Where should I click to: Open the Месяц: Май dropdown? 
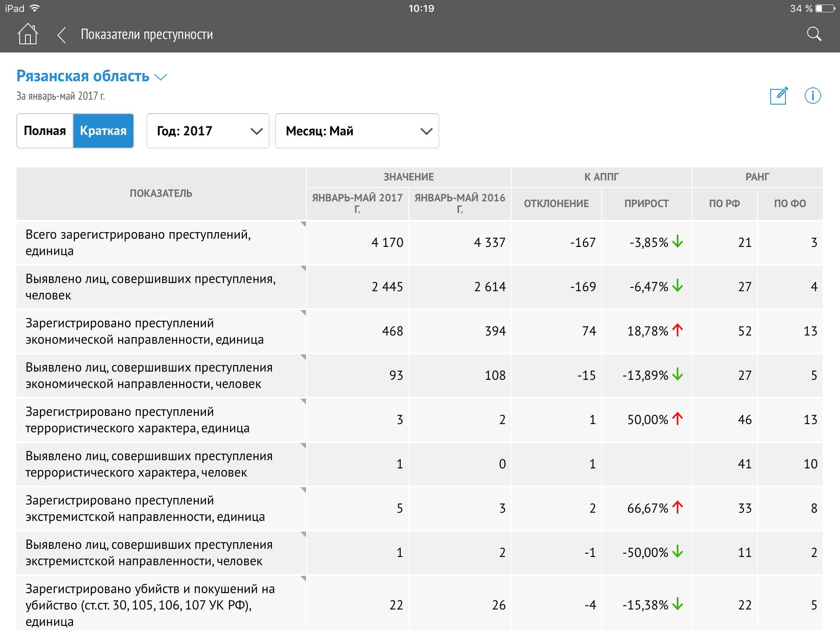[357, 131]
